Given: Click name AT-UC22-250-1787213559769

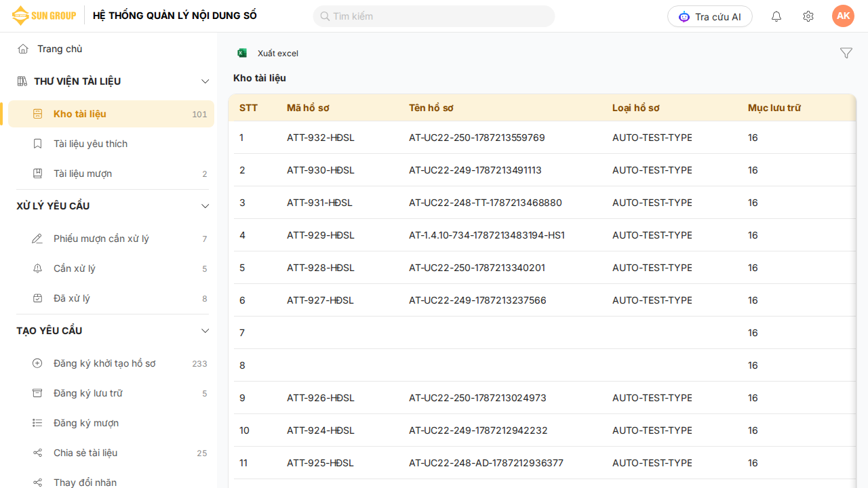Looking at the screenshot, I should pyautogui.click(x=477, y=138).
